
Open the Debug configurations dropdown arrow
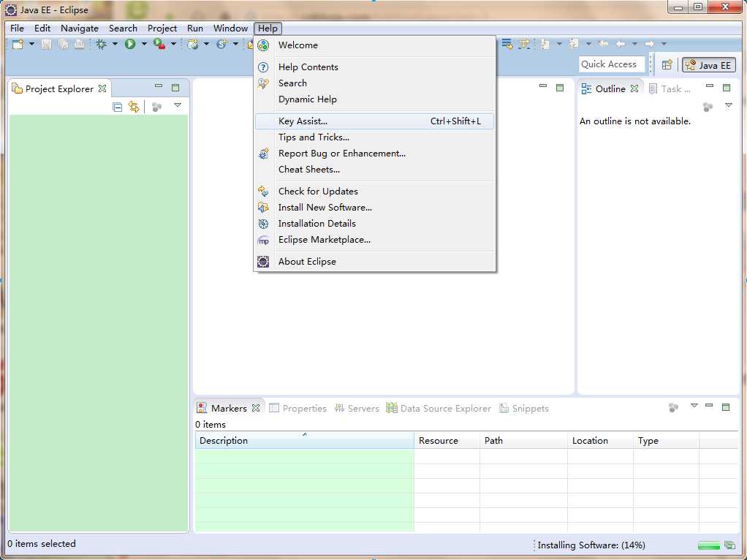[x=115, y=44]
